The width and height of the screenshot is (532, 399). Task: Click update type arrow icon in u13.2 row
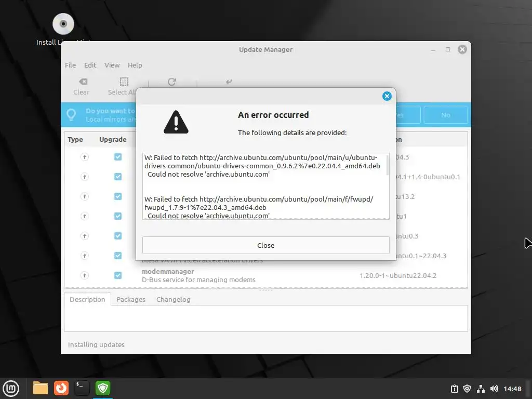click(85, 196)
